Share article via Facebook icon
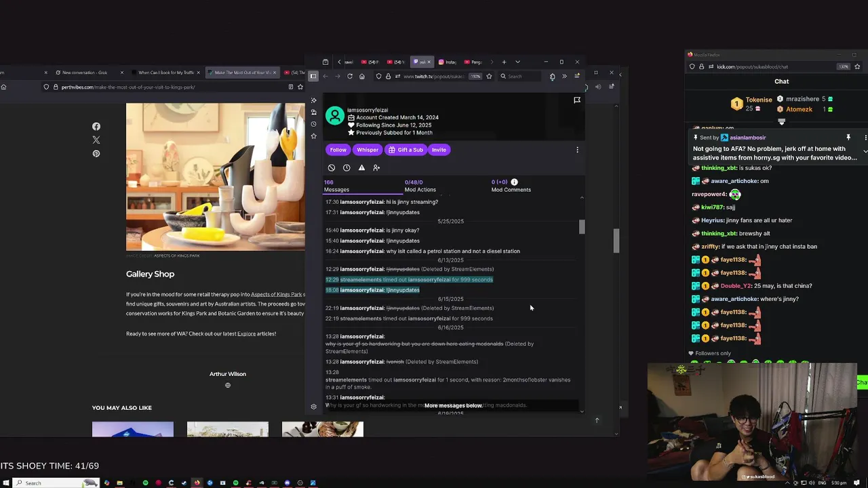The image size is (868, 488). point(96,127)
